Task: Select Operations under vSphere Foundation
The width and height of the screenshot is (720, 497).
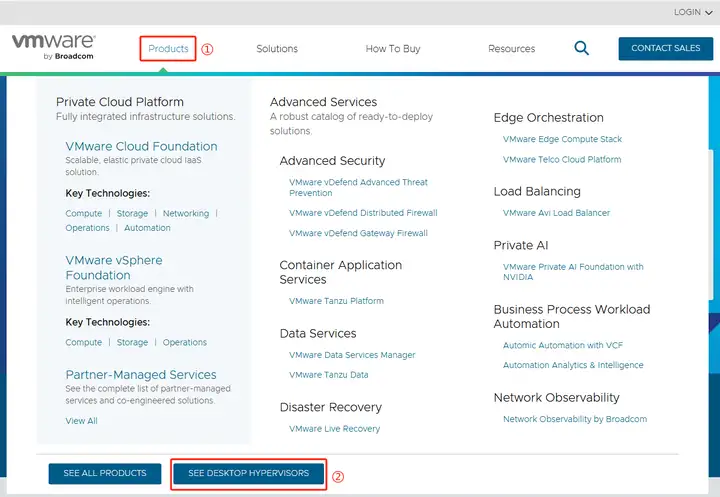Action: pos(185,342)
